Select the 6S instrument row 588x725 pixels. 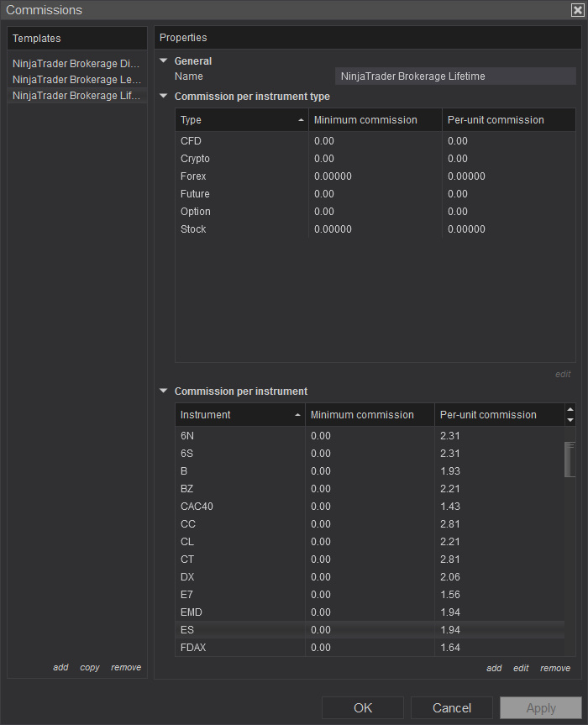point(370,453)
